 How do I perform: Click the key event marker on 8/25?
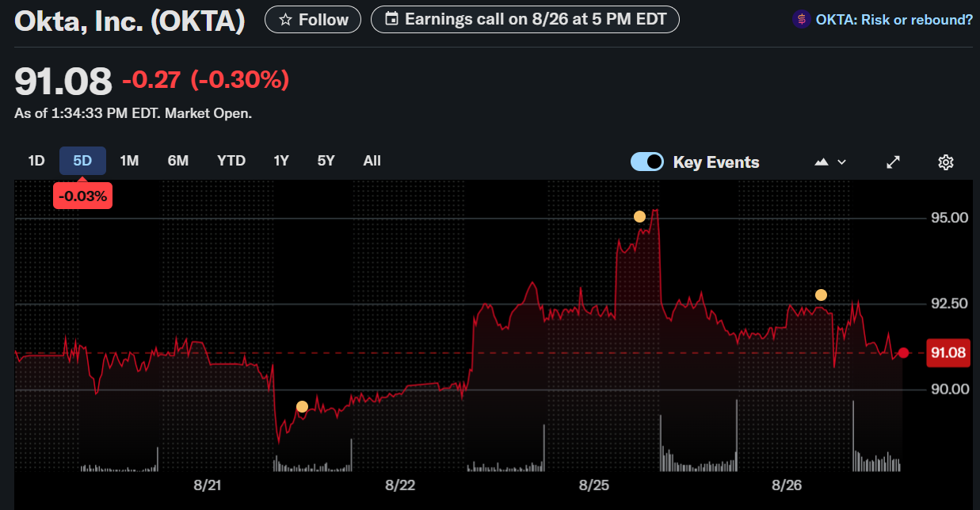[x=639, y=216]
